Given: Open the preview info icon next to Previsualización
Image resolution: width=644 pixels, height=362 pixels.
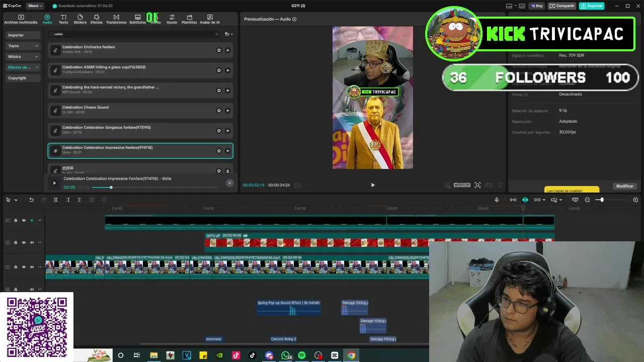Looking at the screenshot, I should [x=294, y=19].
